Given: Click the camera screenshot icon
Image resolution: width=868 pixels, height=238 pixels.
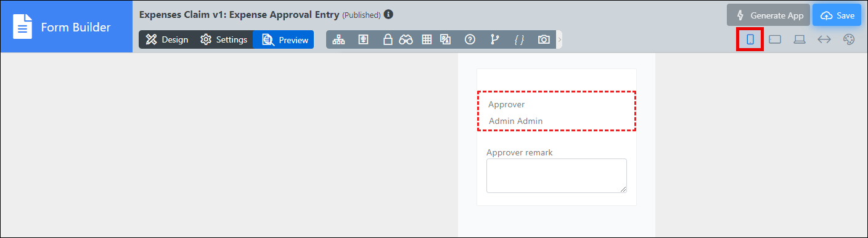Looking at the screenshot, I should click(x=544, y=39).
